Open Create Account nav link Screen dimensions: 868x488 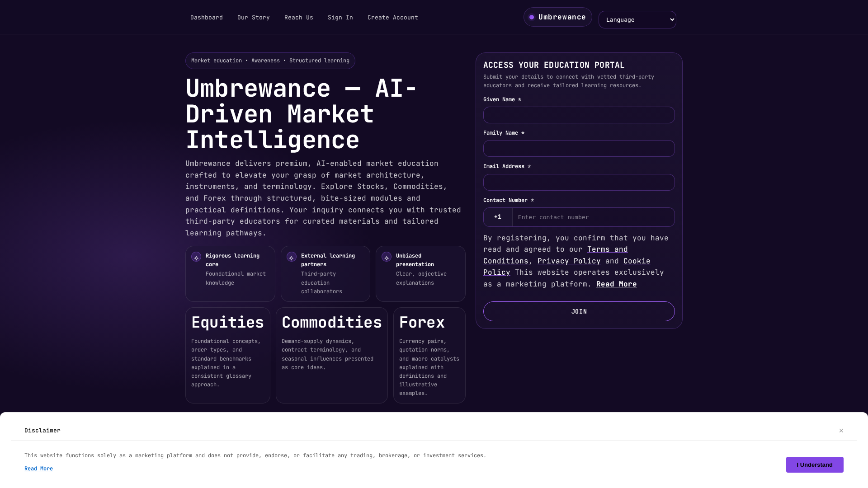392,18
